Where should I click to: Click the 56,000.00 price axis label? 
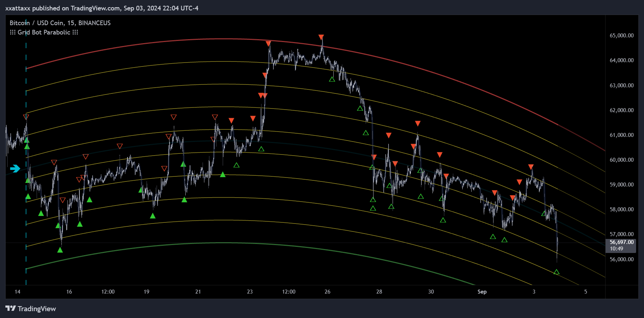pos(622,259)
